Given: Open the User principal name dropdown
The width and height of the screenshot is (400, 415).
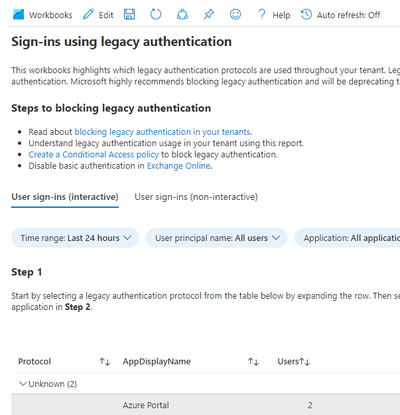Looking at the screenshot, I should pyautogui.click(x=217, y=238).
